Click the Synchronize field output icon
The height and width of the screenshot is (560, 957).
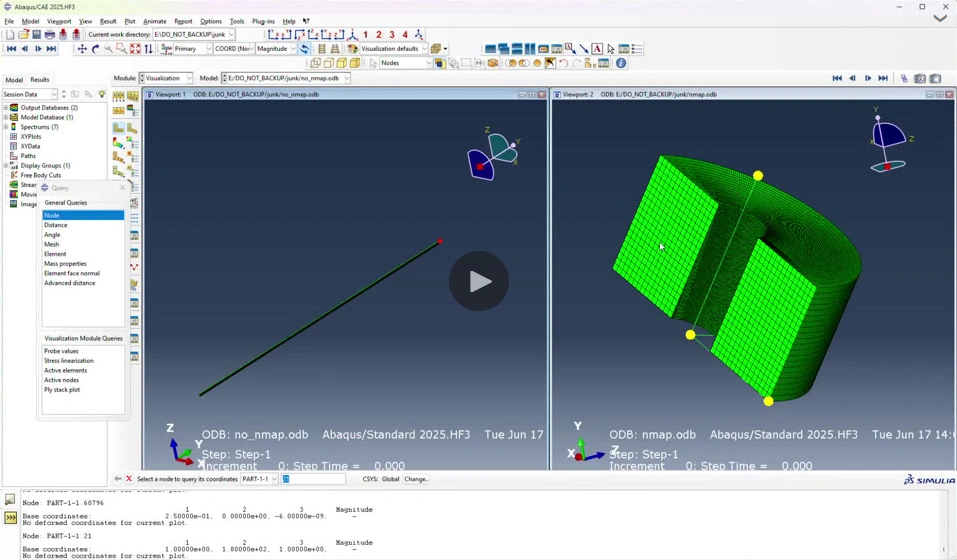click(x=305, y=49)
